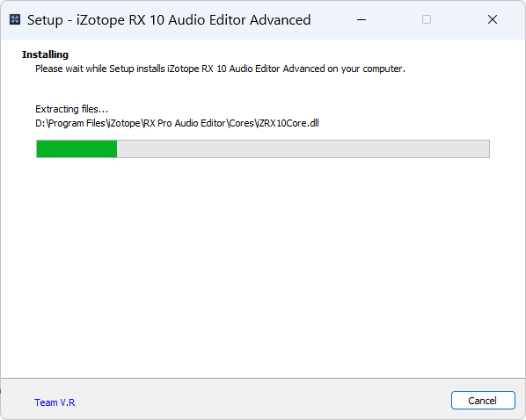Click the 'D:\Program Files' portion of the path
Viewport: 526px width, 420px height.
(x=70, y=123)
